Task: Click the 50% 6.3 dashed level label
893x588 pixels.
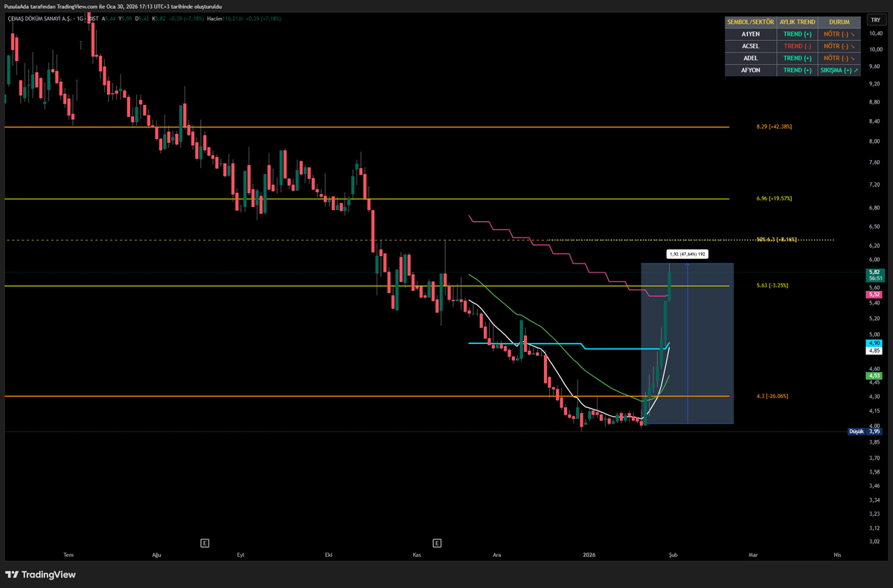Action: pyautogui.click(x=776, y=240)
